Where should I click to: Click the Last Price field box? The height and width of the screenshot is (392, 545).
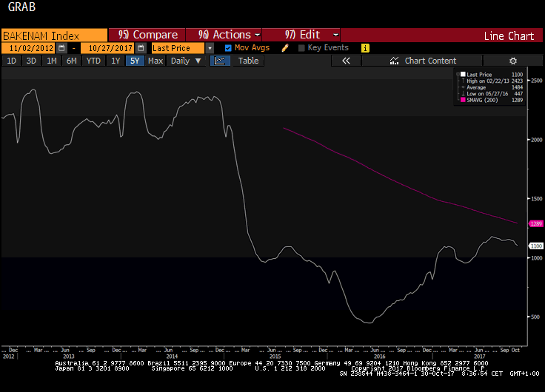(x=178, y=48)
